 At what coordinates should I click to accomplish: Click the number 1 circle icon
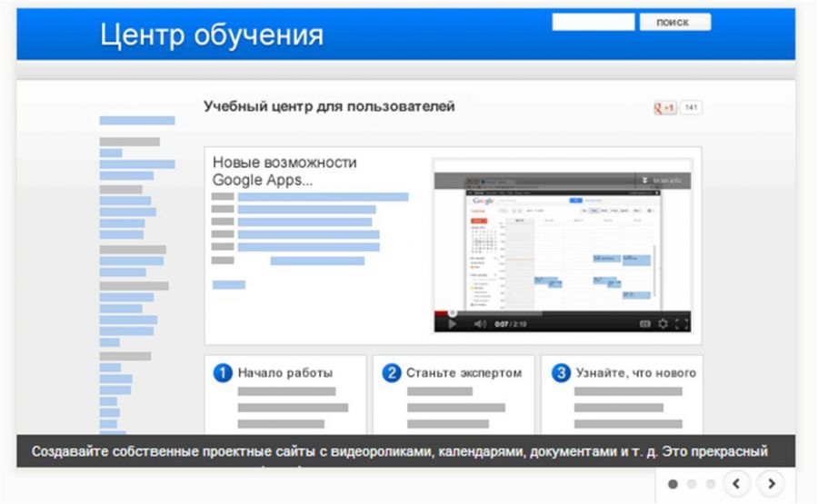tap(223, 373)
